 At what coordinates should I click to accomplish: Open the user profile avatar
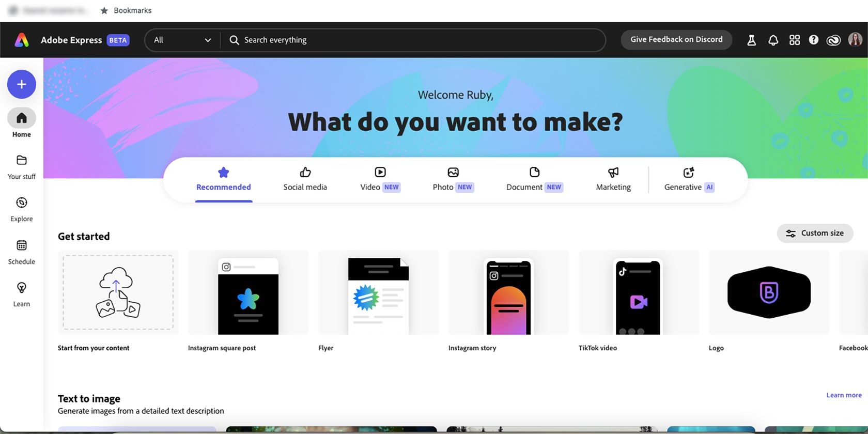[855, 39]
